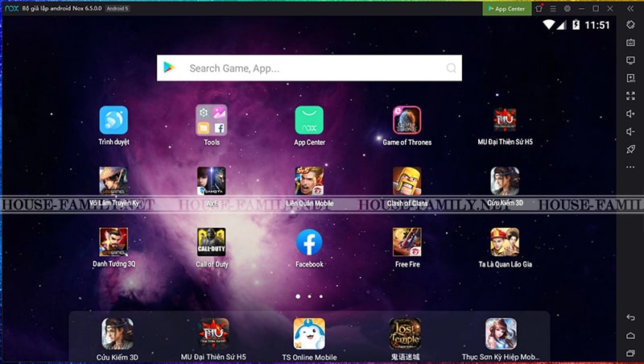Open Nox system settings gear
The width and height of the screenshot is (644, 364).
click(x=568, y=9)
